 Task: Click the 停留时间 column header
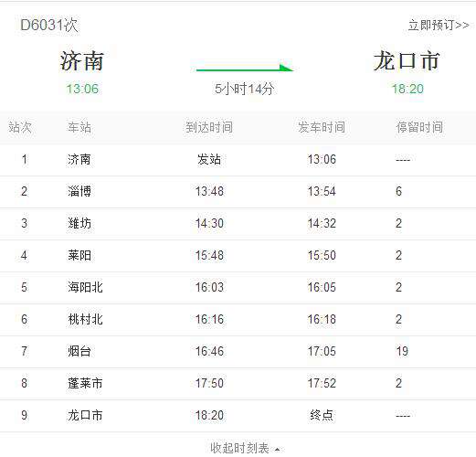point(419,127)
